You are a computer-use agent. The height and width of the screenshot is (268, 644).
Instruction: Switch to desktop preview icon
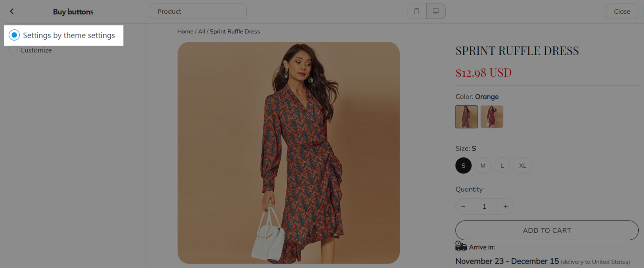(436, 11)
